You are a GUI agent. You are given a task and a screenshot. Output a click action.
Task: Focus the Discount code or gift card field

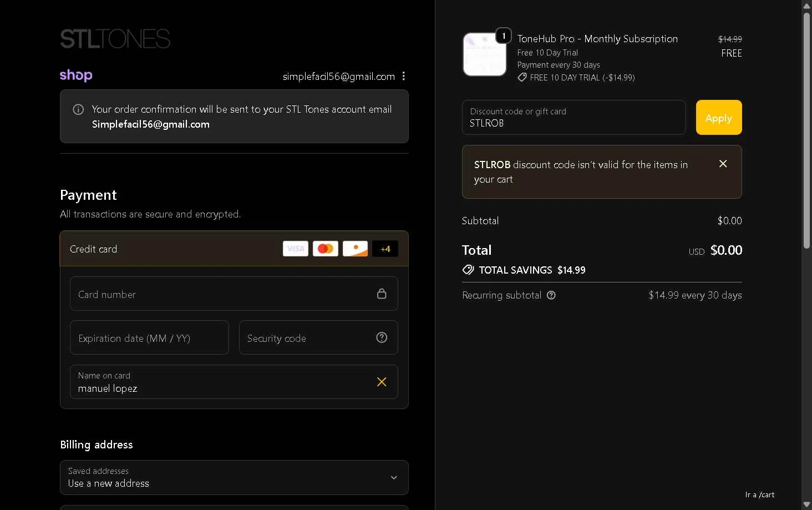click(574, 118)
